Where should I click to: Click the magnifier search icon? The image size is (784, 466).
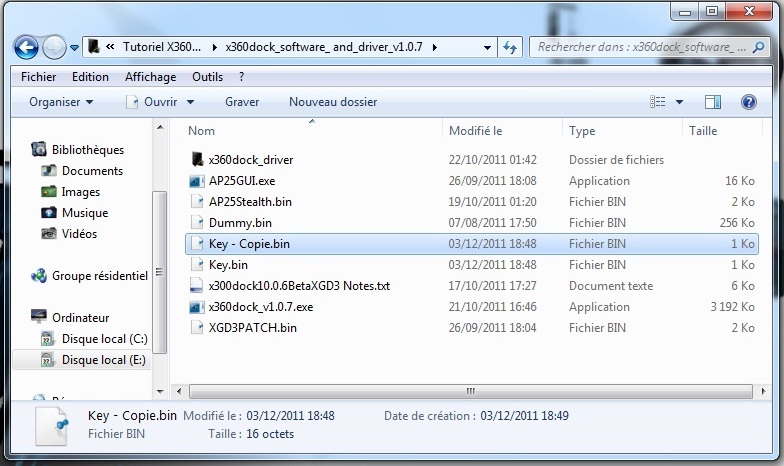[758, 47]
